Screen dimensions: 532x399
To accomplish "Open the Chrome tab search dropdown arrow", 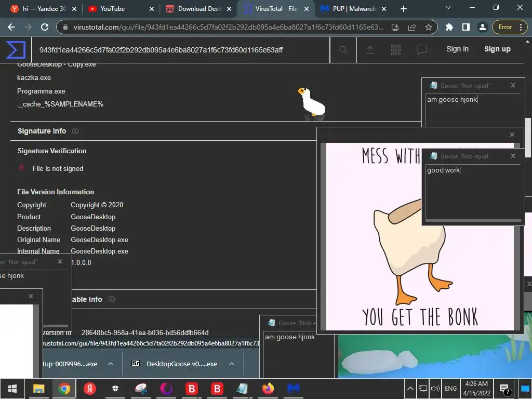I will pos(448,7).
